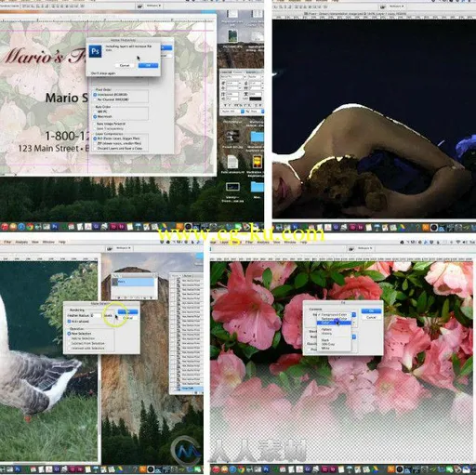Choose Color... in Fill Use list

pos(334,323)
